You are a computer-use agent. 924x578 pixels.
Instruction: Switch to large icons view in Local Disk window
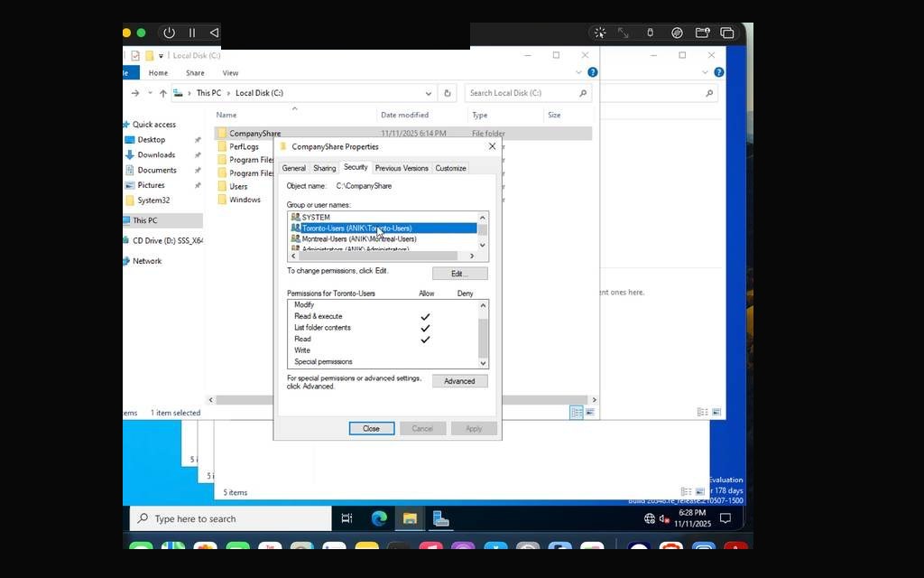click(590, 412)
